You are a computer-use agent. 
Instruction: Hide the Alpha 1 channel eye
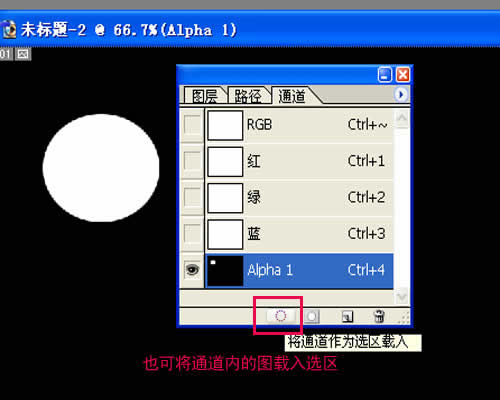pyautogui.click(x=192, y=270)
